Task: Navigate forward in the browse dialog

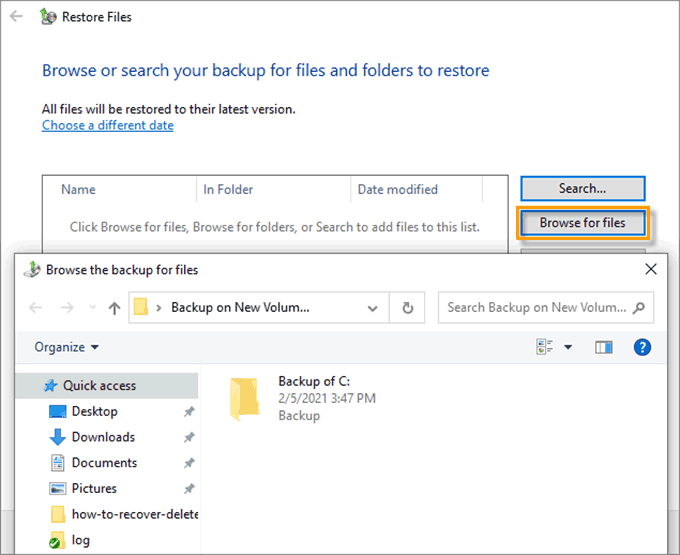Action: pyautogui.click(x=67, y=308)
